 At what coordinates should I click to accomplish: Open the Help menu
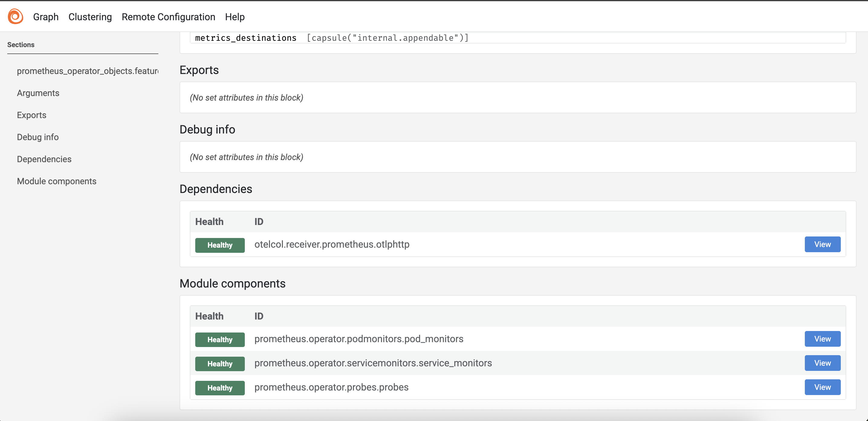tap(235, 17)
